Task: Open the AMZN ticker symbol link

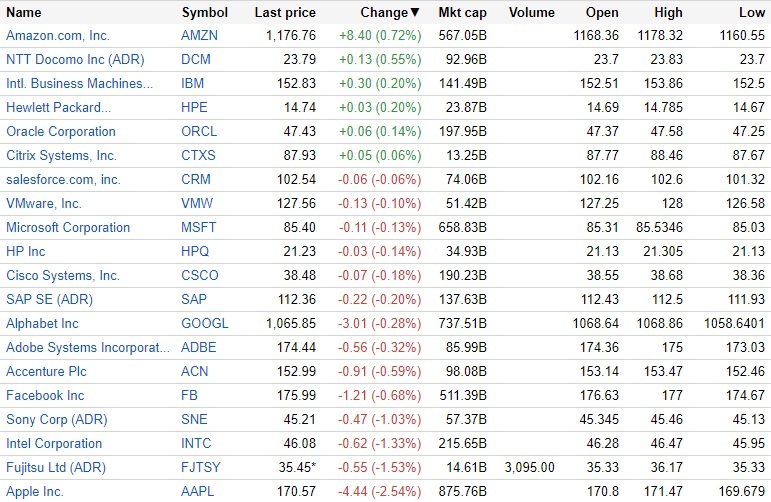Action: click(x=200, y=36)
